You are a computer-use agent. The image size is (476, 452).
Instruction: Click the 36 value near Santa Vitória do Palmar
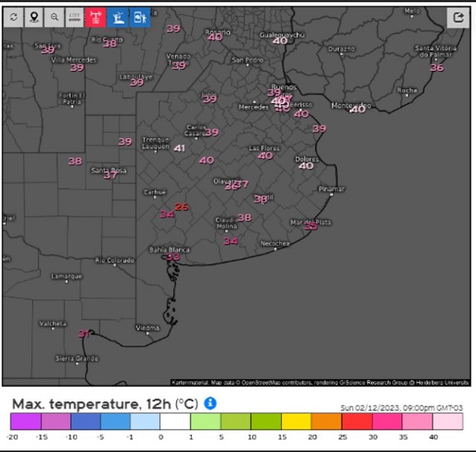[x=437, y=68]
